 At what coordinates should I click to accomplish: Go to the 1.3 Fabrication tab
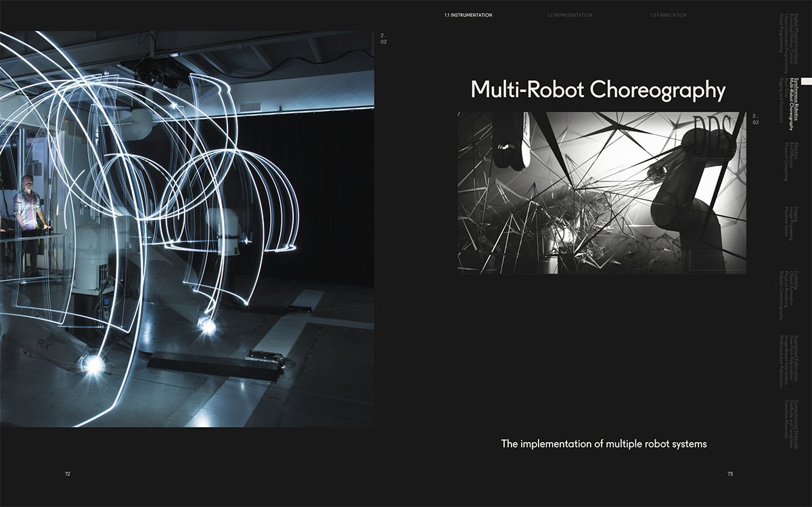[667, 15]
